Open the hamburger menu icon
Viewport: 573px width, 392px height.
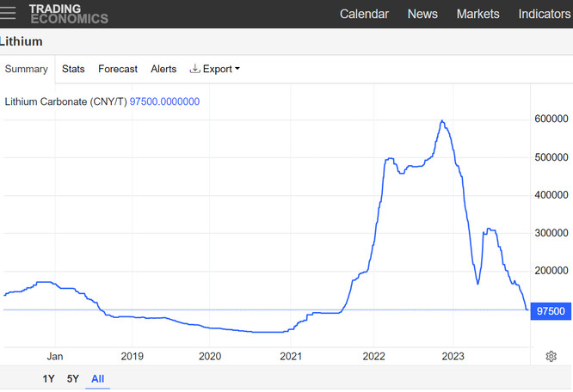(7, 13)
